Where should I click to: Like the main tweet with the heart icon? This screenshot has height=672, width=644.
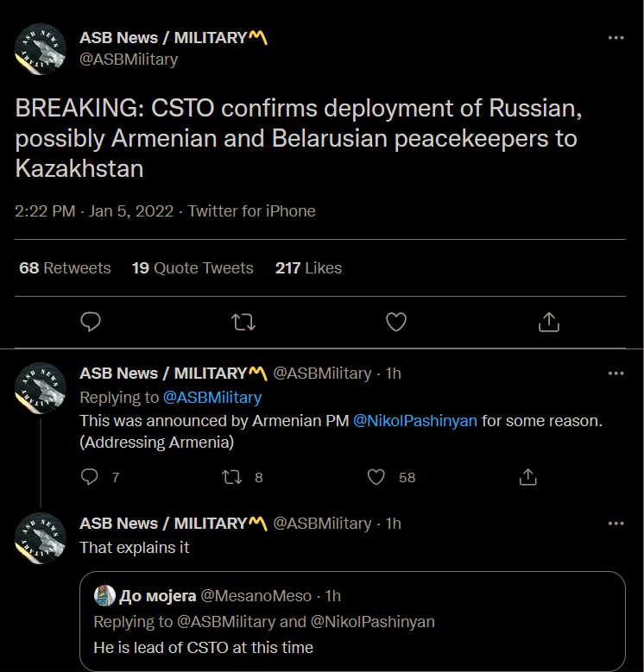tap(395, 322)
